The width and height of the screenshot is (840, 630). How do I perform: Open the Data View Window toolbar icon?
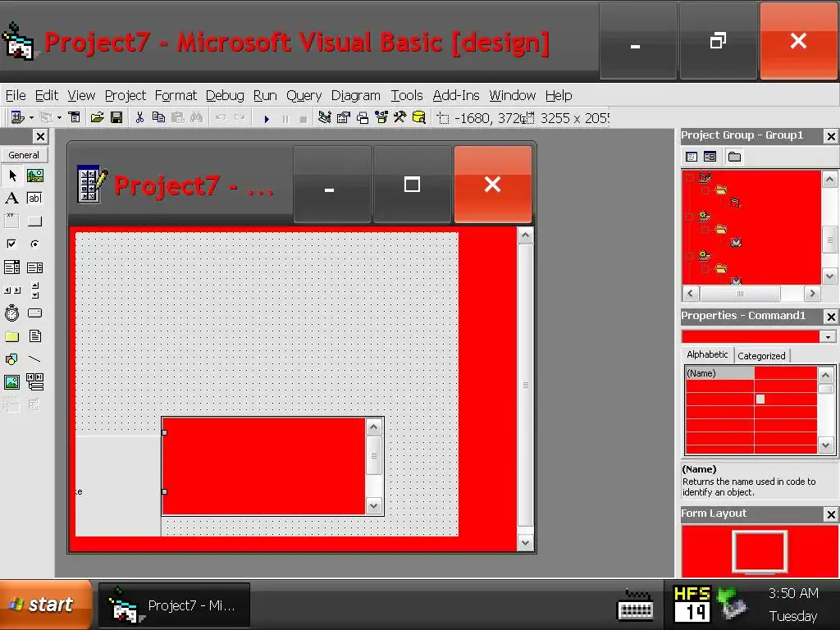click(x=419, y=117)
